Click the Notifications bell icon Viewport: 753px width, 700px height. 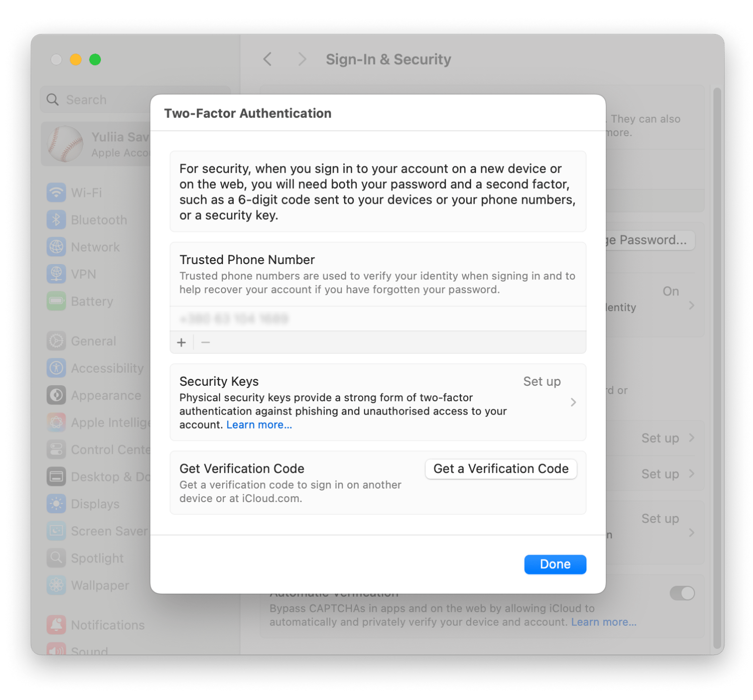(56, 625)
